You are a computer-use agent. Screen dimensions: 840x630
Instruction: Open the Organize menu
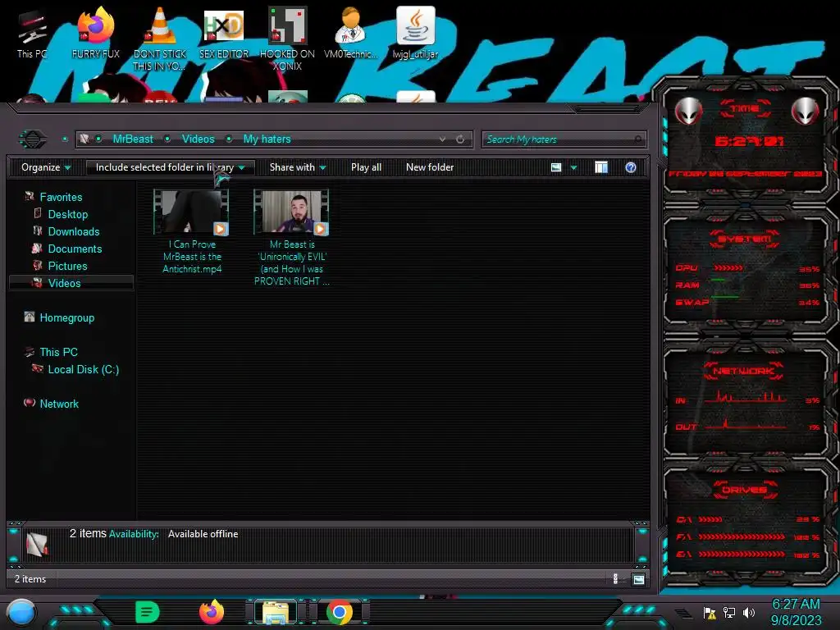[46, 167]
